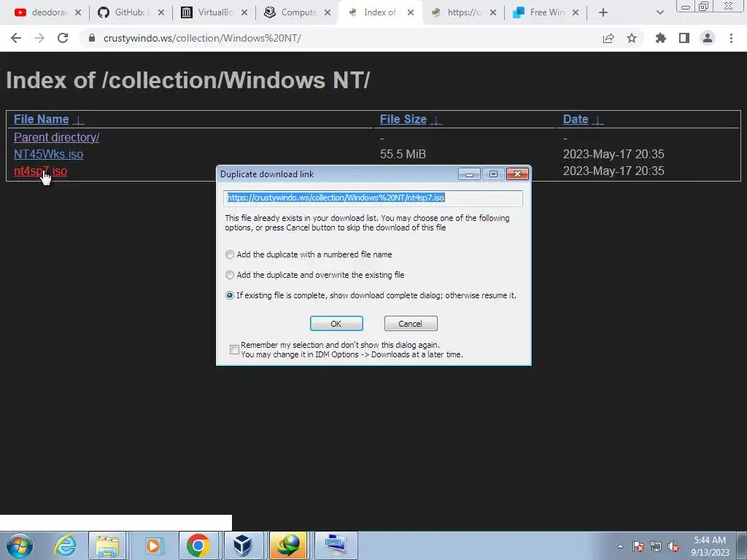Cancel the duplicate download dialog
747x560 pixels.
pyautogui.click(x=411, y=324)
